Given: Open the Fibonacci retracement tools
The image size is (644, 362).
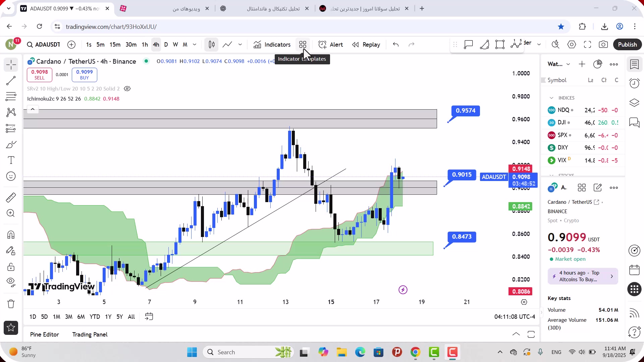Looking at the screenshot, I should [11, 97].
